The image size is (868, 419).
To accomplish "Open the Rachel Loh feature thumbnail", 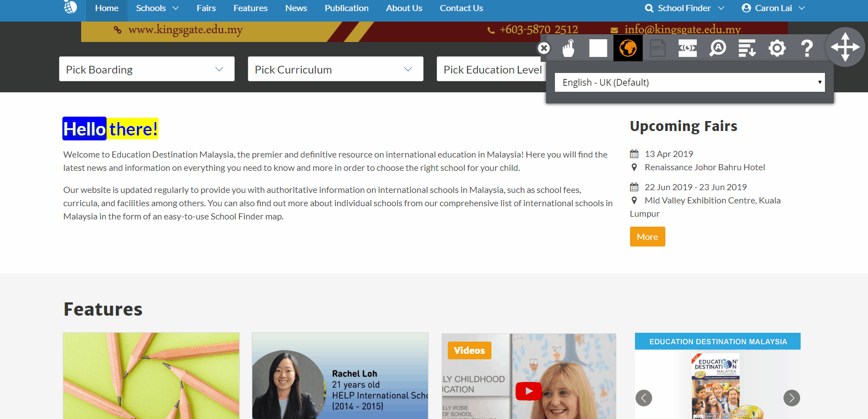I will point(340,376).
